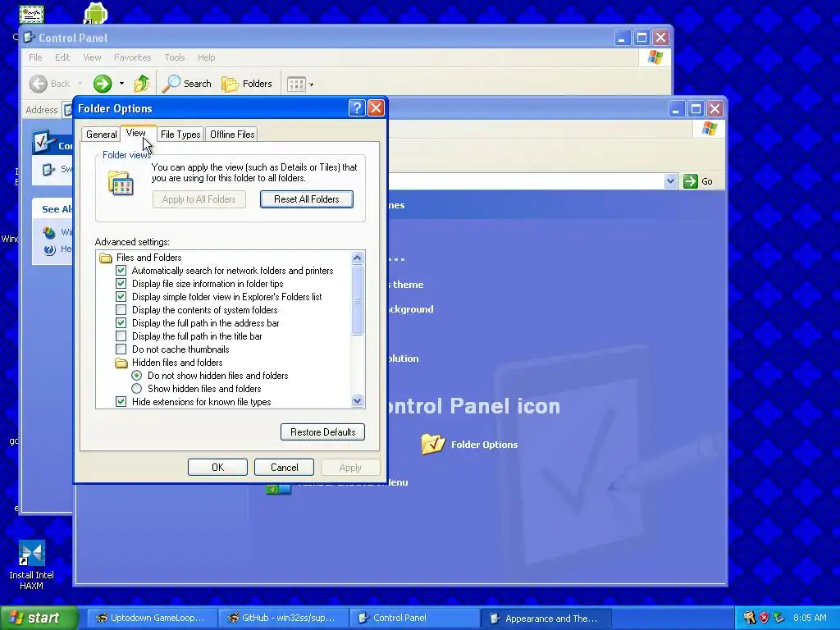The width and height of the screenshot is (840, 630).
Task: Click the green Forward arrow button
Action: [103, 84]
